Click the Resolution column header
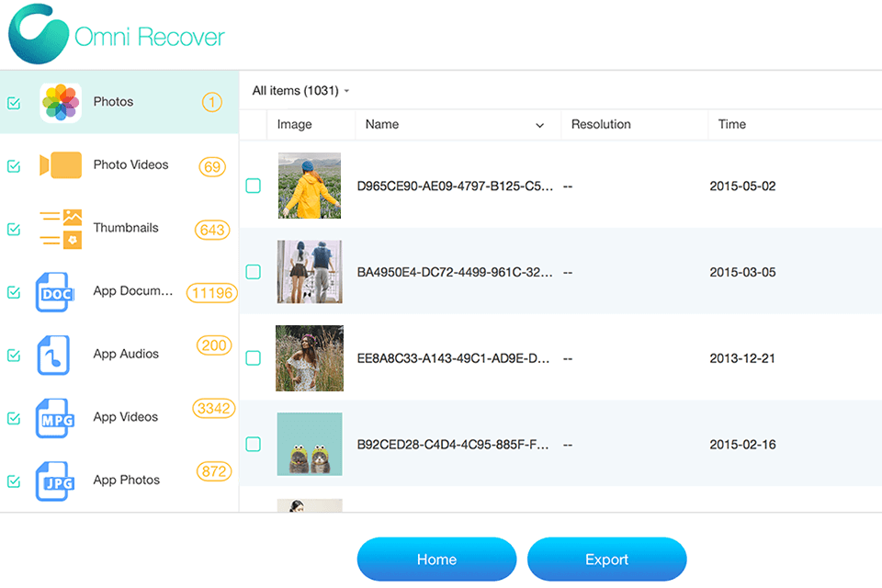The width and height of the screenshot is (882, 588). coord(601,124)
